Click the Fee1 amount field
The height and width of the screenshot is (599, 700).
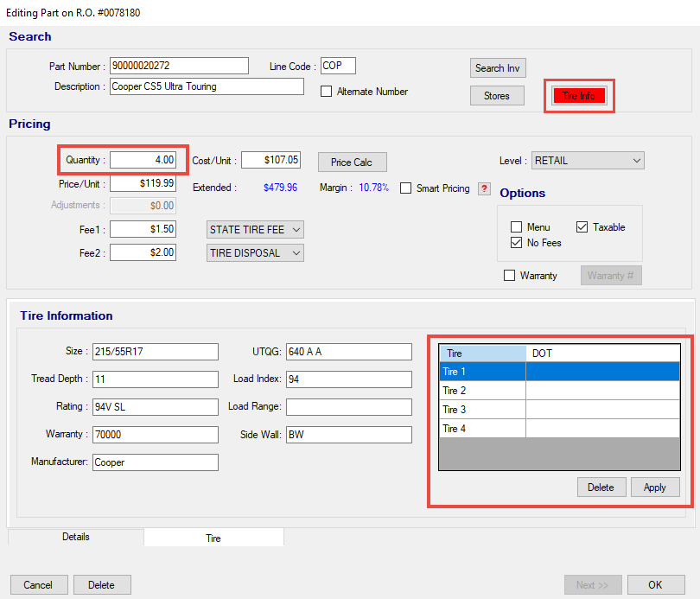coord(143,229)
